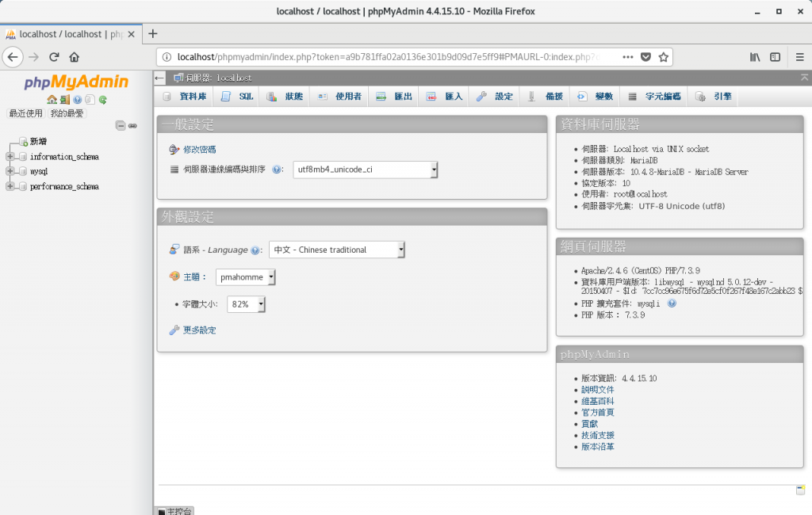
Task: Expand the performance_schema tree node
Action: pos(10,186)
